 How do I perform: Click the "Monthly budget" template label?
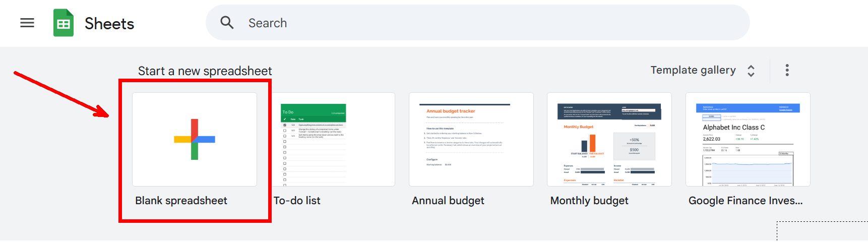pyautogui.click(x=589, y=201)
